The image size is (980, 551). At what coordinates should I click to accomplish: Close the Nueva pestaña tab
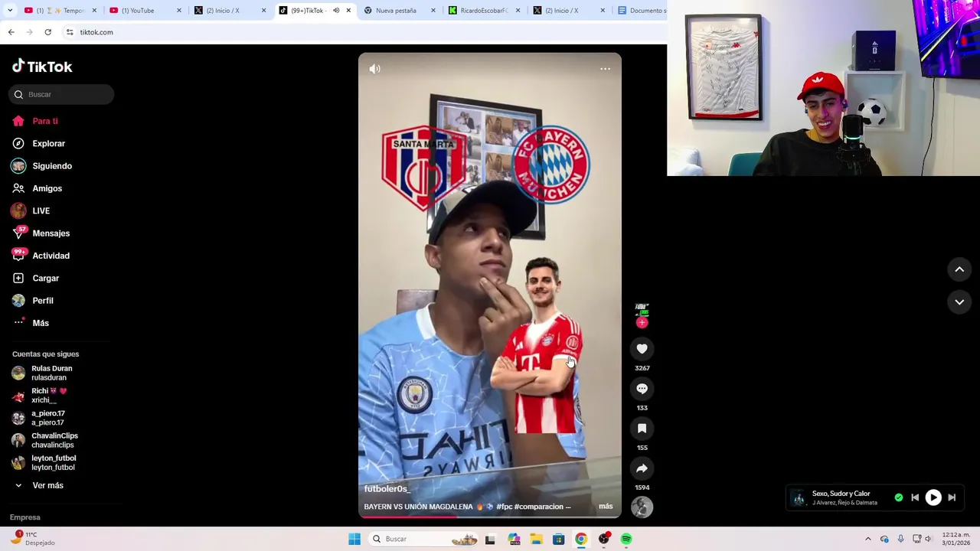point(433,11)
